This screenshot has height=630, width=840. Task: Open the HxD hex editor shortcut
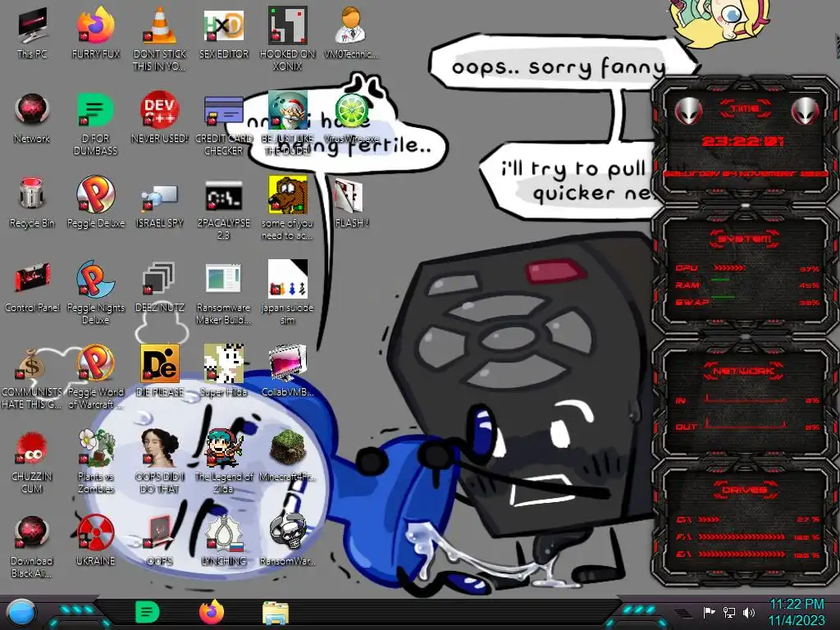click(x=224, y=33)
